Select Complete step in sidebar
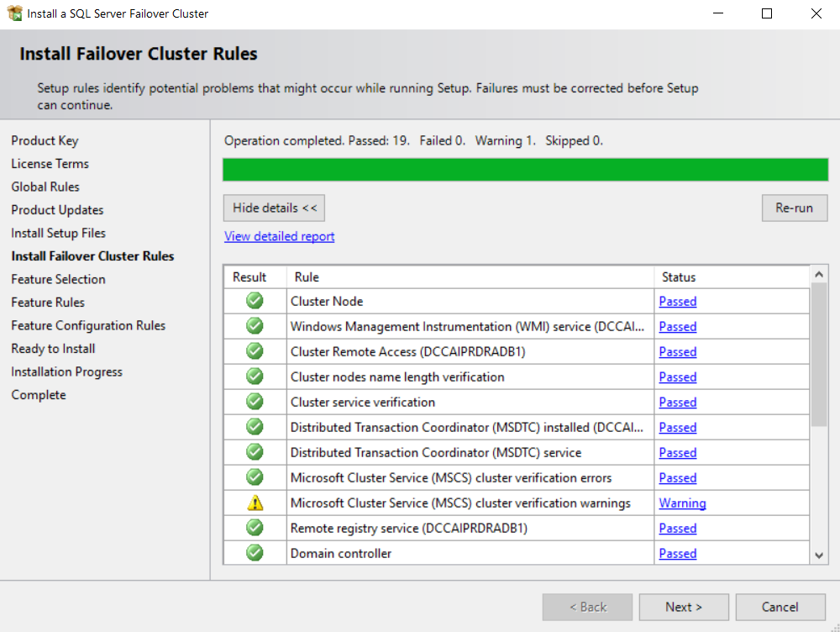Screen dimensions: 840x632 tap(39, 394)
